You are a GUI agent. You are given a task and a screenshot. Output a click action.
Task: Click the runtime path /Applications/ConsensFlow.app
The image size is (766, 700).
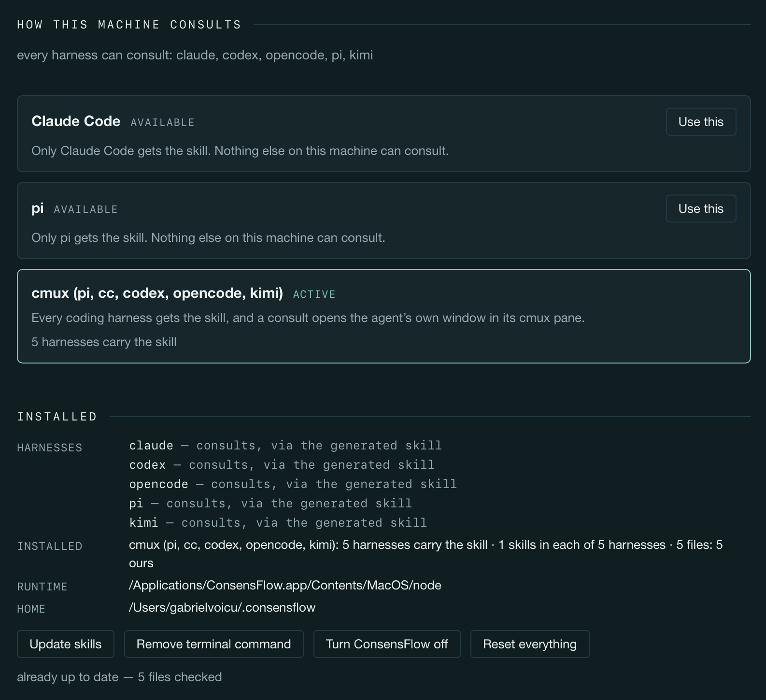[285, 585]
